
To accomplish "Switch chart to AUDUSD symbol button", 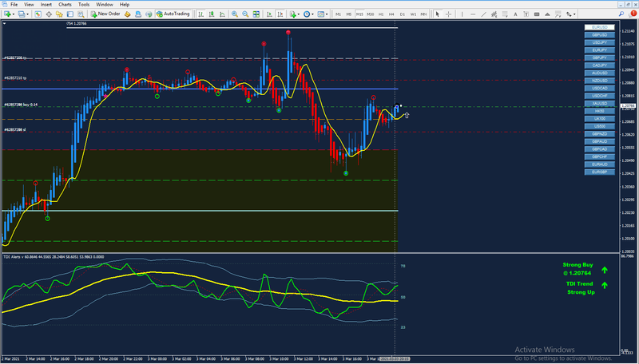I will (x=600, y=73).
